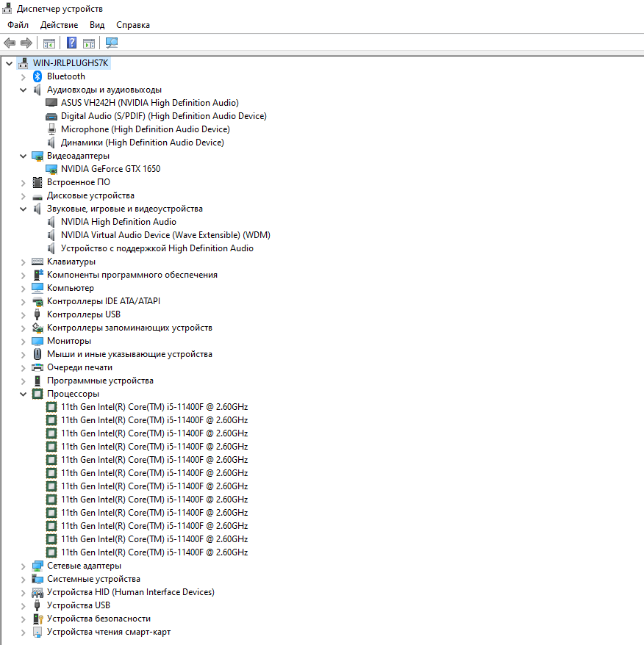Click the Help question mark toolbar icon

click(x=72, y=43)
